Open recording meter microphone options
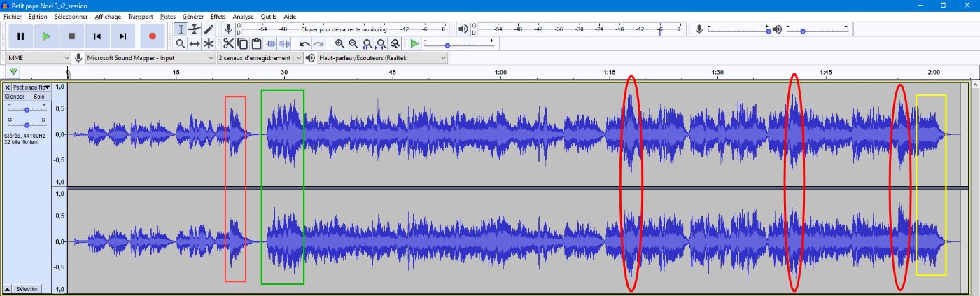 [x=228, y=29]
